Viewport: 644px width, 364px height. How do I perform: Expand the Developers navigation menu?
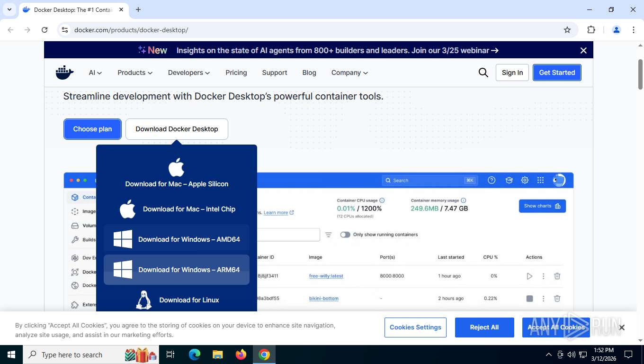[x=189, y=73]
